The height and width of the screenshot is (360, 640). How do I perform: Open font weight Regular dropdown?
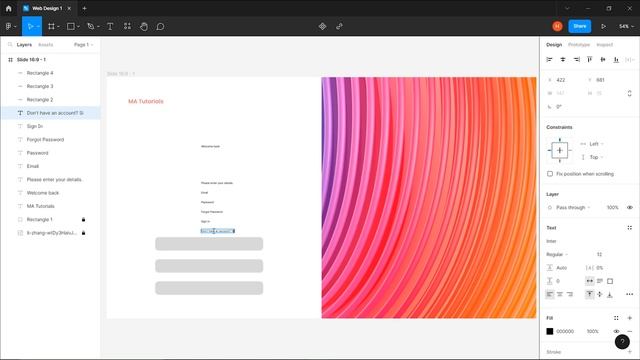pyautogui.click(x=557, y=254)
